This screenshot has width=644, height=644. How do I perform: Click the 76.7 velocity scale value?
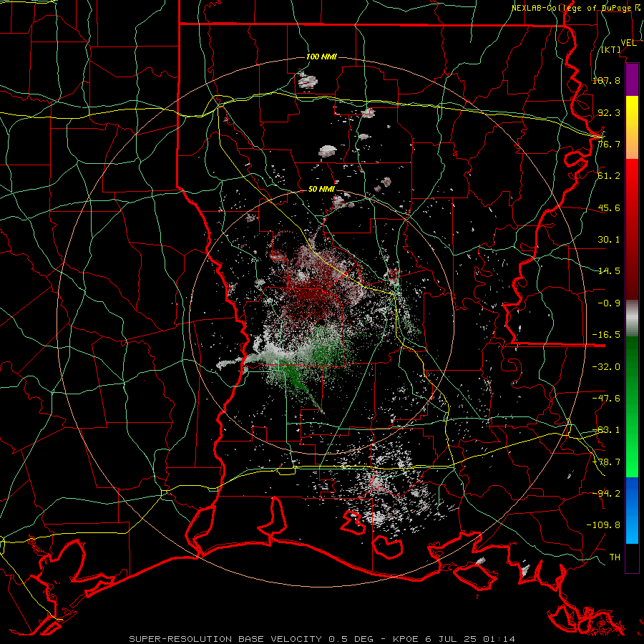pyautogui.click(x=609, y=144)
